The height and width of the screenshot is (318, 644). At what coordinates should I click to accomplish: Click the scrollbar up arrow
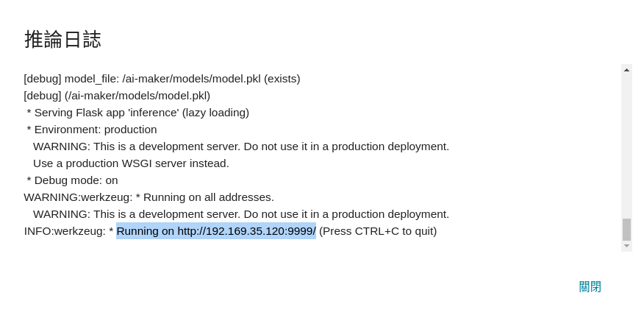[626, 70]
